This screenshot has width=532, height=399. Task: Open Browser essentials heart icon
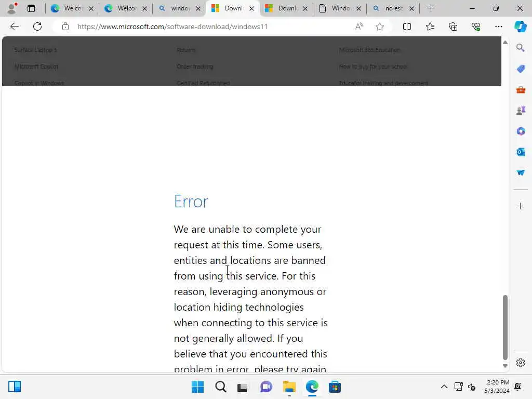[x=476, y=26]
